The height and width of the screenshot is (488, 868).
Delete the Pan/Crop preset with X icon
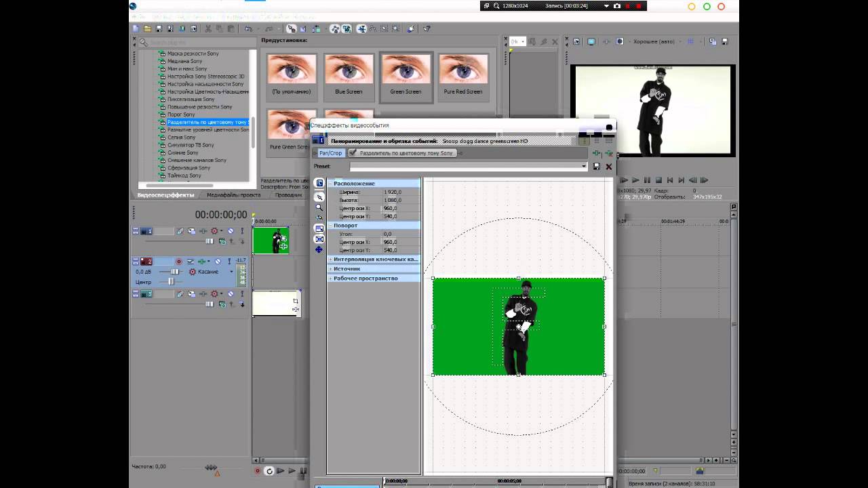(608, 166)
